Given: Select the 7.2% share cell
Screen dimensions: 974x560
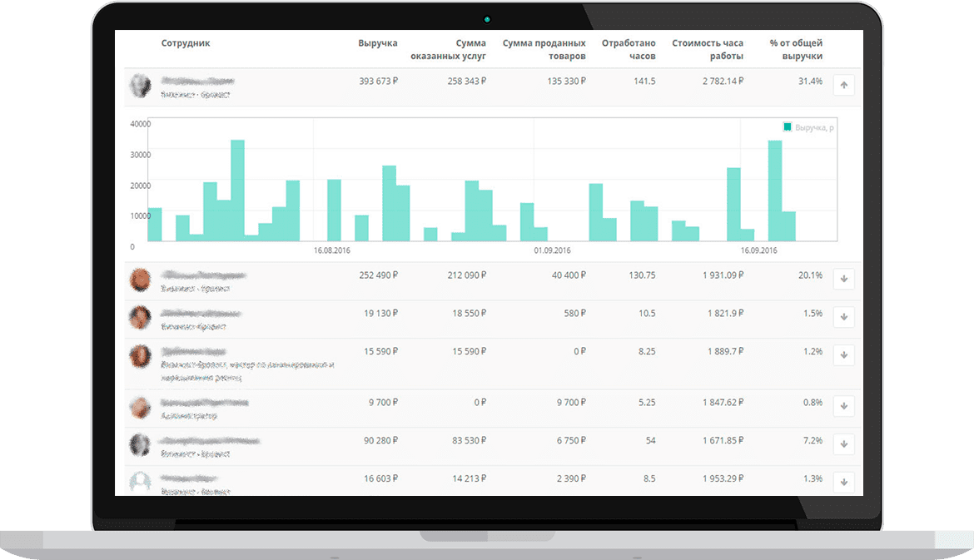Looking at the screenshot, I should pos(812,440).
